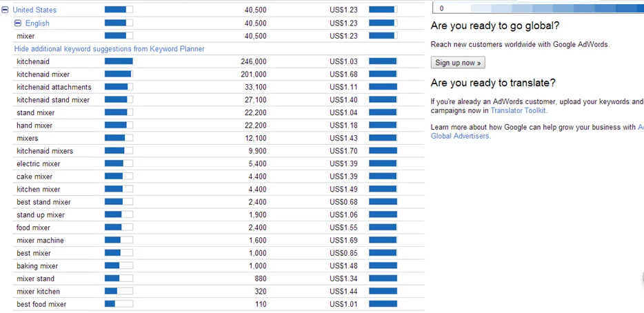
Task: Click the 33,100 search volume value
Action: click(255, 87)
